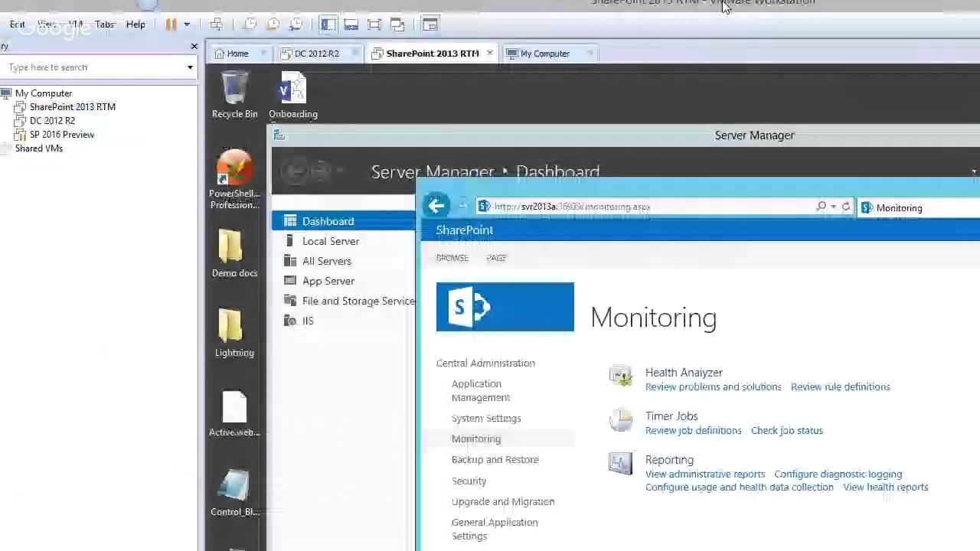Viewport: 980px width, 551px height.
Task: Open Backup and Restore link
Action: tap(495, 460)
